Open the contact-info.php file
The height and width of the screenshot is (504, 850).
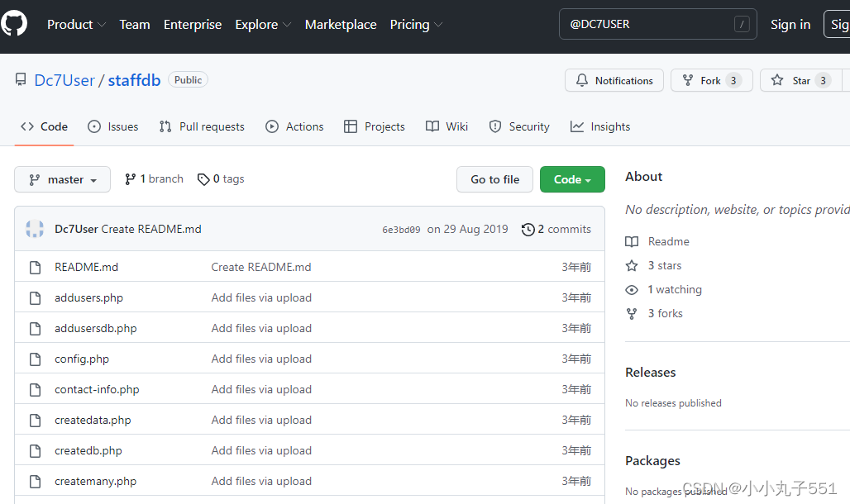coord(97,390)
